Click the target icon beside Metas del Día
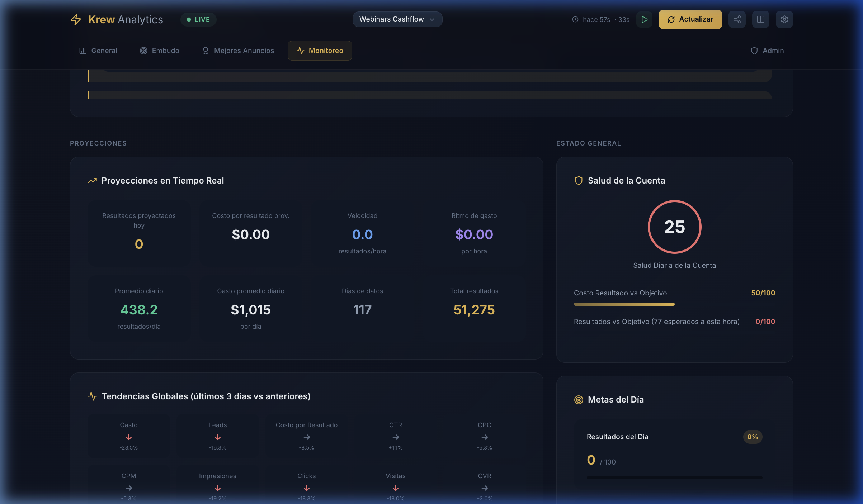Screen dimensions: 863x504 click(578, 399)
